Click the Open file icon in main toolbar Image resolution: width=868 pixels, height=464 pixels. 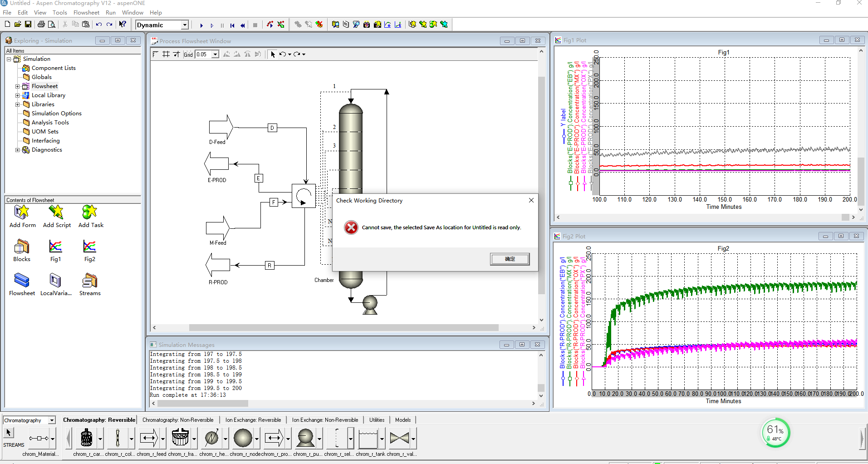coord(18,25)
